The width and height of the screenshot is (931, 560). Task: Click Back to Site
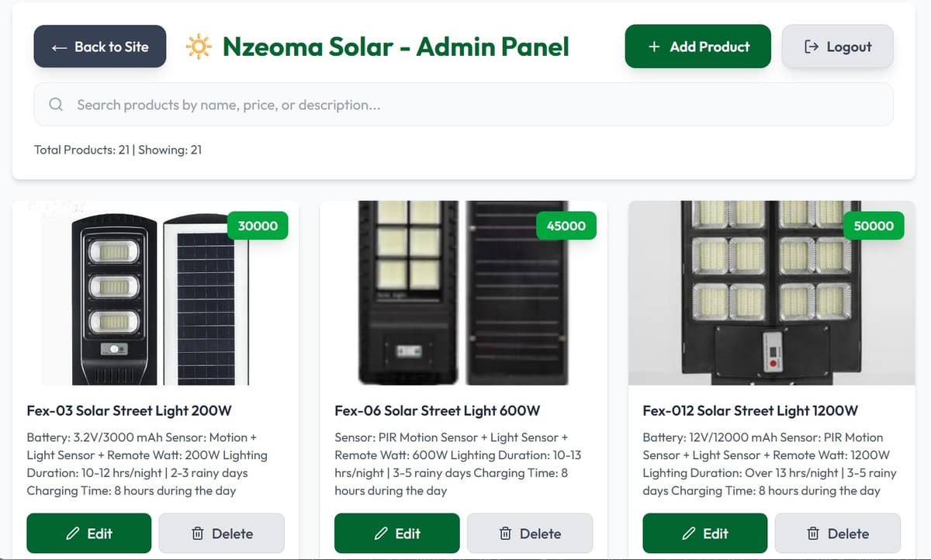click(99, 47)
